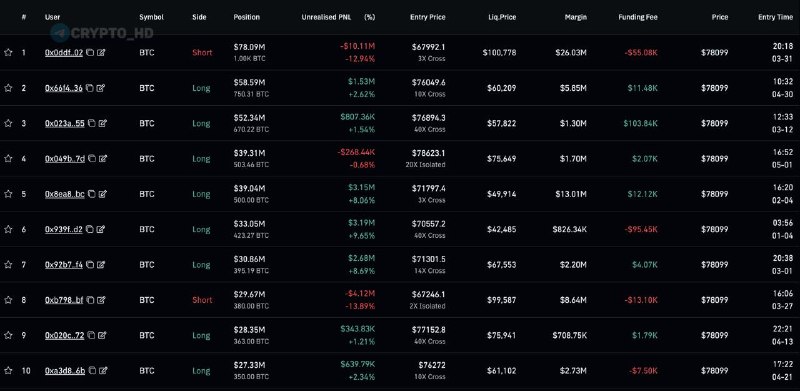Screen dimensions: 800x391
Task: Sort table by Position column header
Action: click(246, 17)
